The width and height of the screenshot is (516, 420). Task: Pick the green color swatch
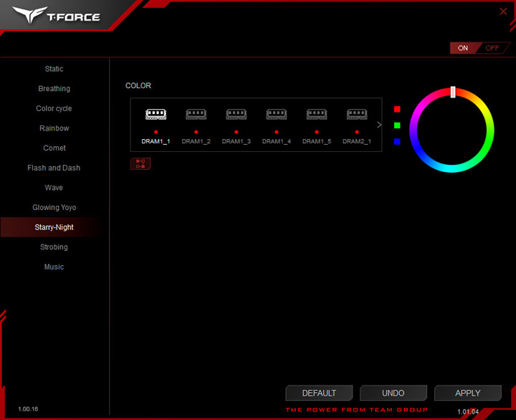[x=397, y=125]
